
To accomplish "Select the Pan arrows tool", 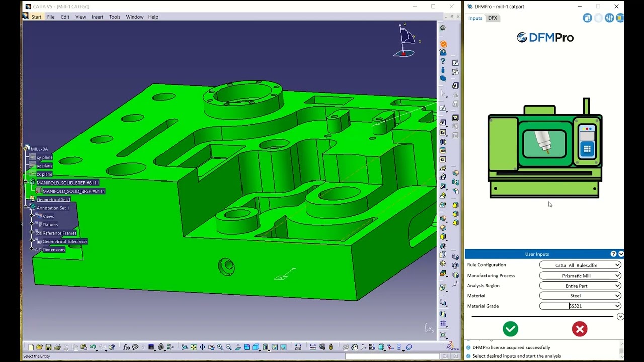I will coord(202,347).
